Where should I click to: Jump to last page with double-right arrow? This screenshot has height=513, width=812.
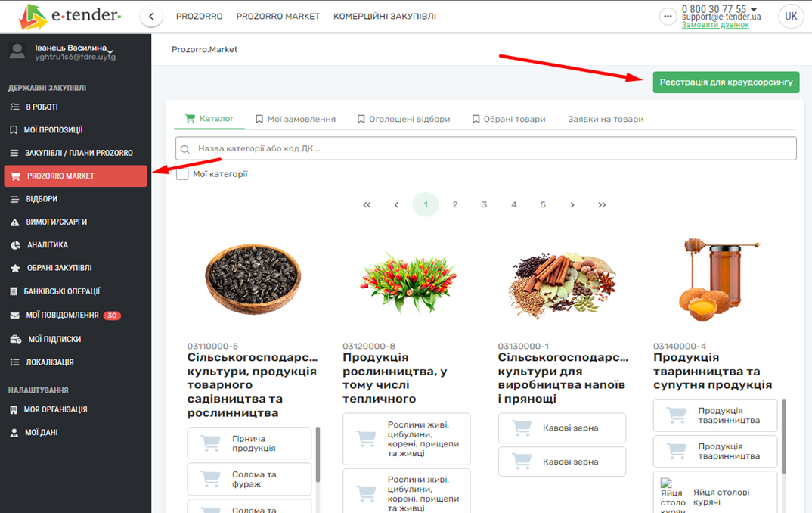[x=602, y=205]
